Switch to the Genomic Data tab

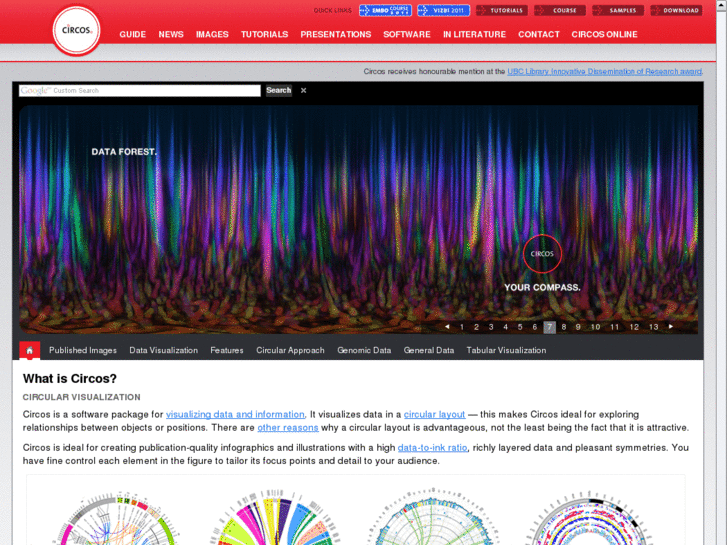tap(364, 351)
